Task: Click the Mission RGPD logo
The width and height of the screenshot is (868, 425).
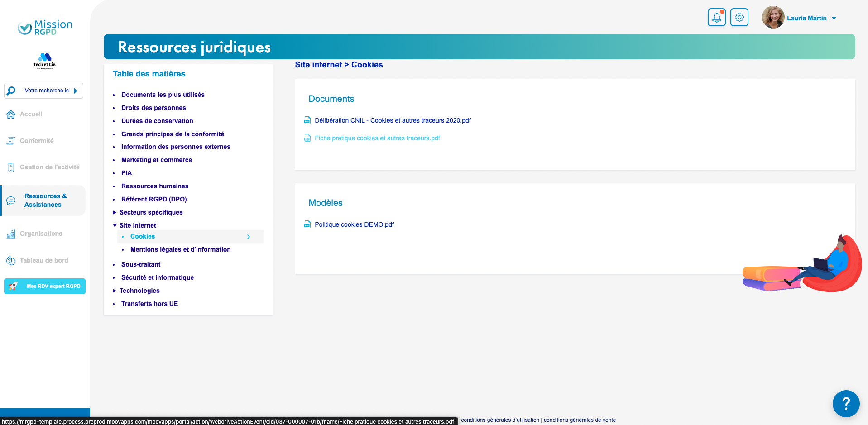Action: point(45,28)
